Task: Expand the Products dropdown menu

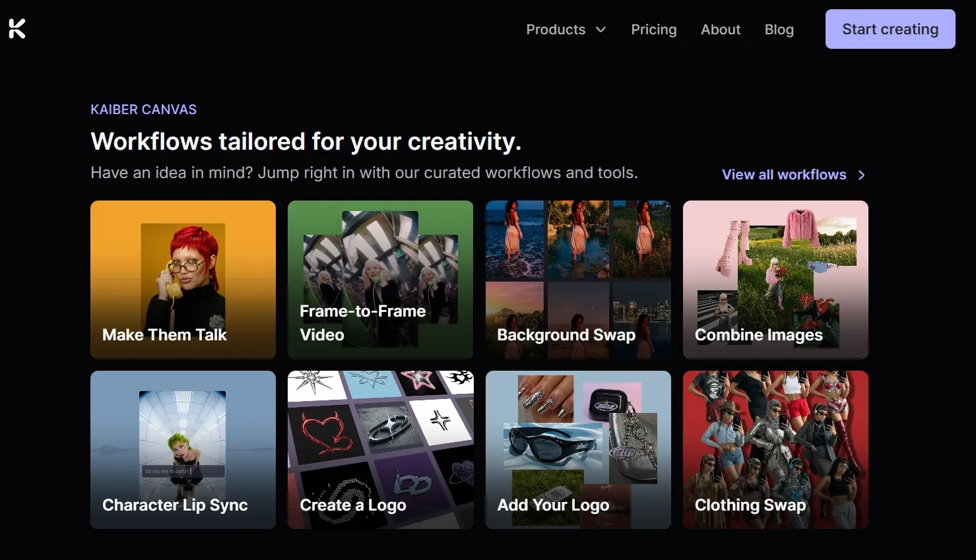Action: [566, 30]
